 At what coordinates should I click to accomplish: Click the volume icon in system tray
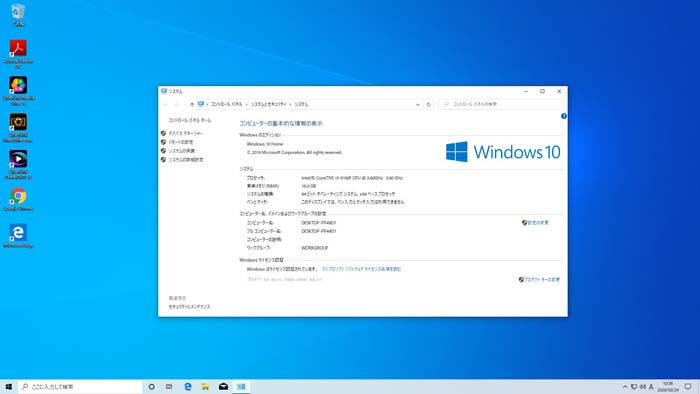coord(642,386)
